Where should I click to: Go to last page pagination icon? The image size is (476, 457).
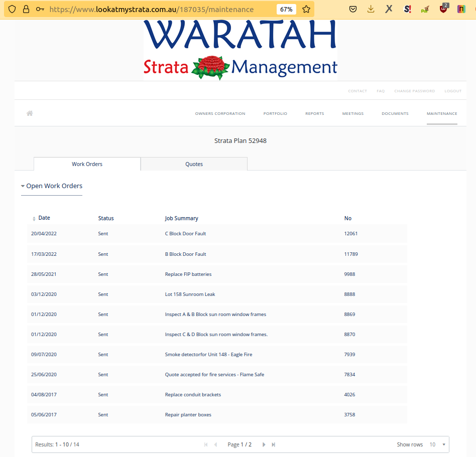pos(274,444)
